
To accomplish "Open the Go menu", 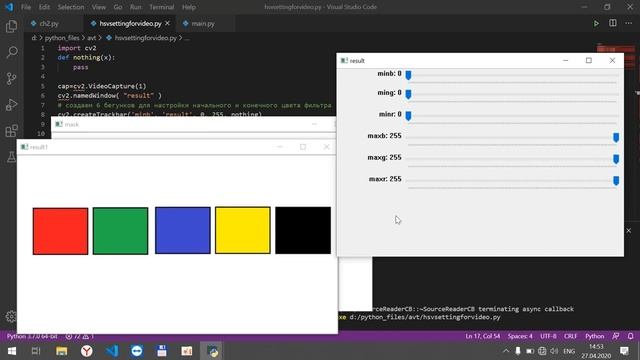I will point(118,7).
